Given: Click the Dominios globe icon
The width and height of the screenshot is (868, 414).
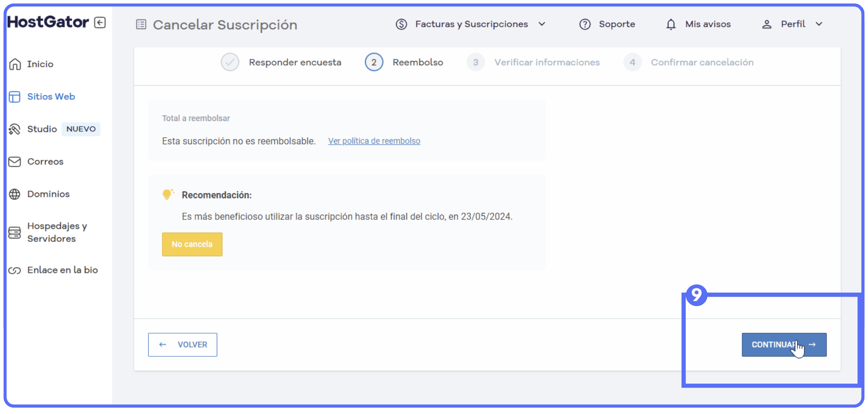Looking at the screenshot, I should (15, 194).
